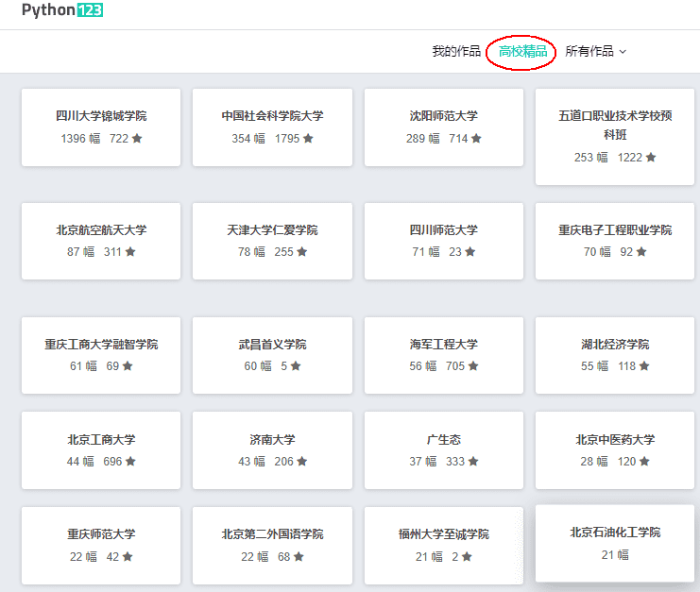The image size is (700, 592).
Task: Select the 北京中医药大学 title
Action: pos(615,440)
